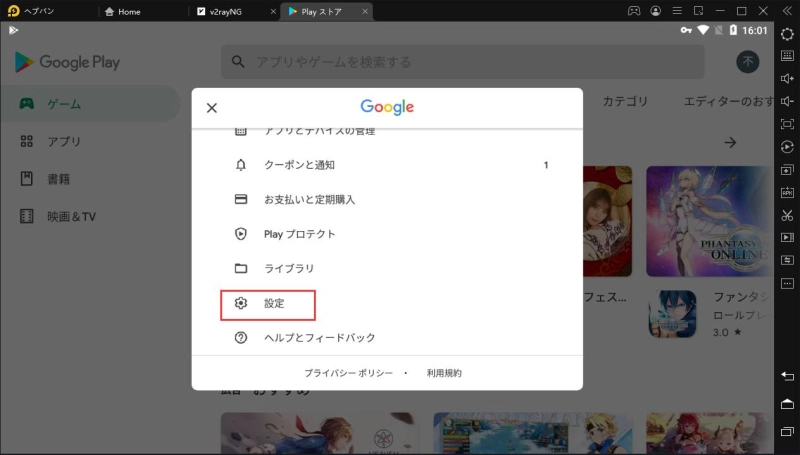Viewport: 800px width, 455px height.
Task: Click the volume up speaker icon
Action: tap(787, 79)
